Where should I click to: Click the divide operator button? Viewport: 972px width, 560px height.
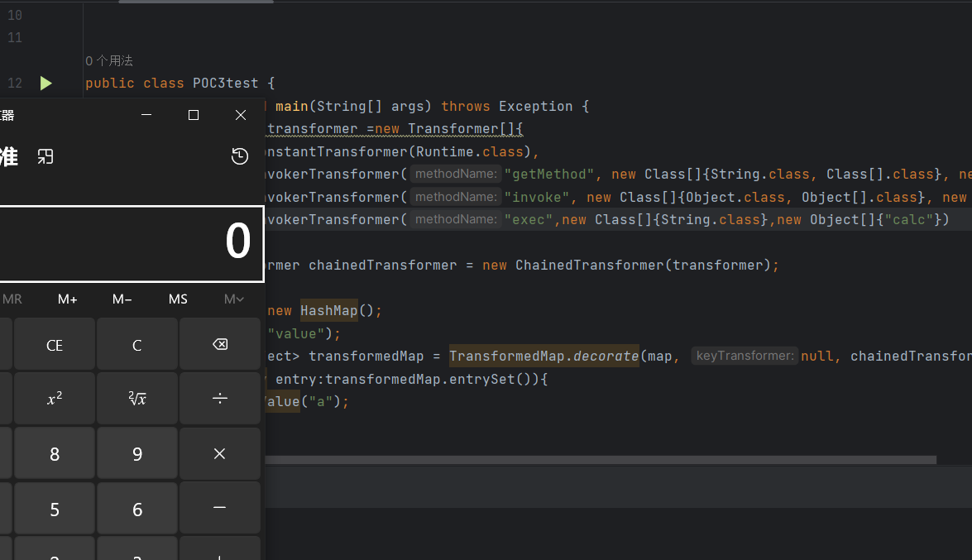tap(220, 399)
